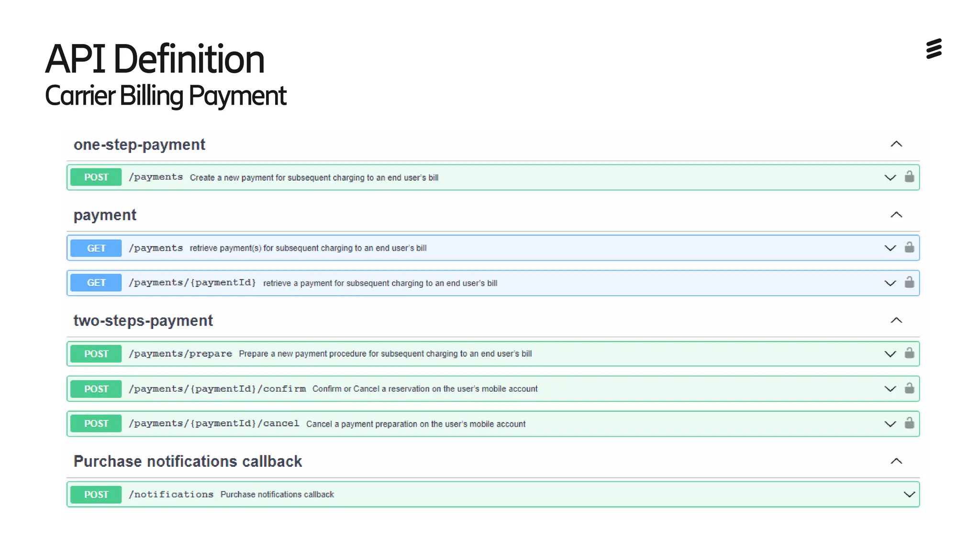Click the POST badge on /payments/{paymentId}/confirm
This screenshot has height=551, width=980.
click(x=96, y=389)
